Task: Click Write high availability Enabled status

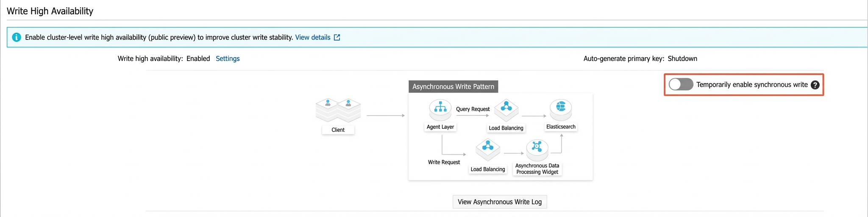Action: tap(198, 58)
